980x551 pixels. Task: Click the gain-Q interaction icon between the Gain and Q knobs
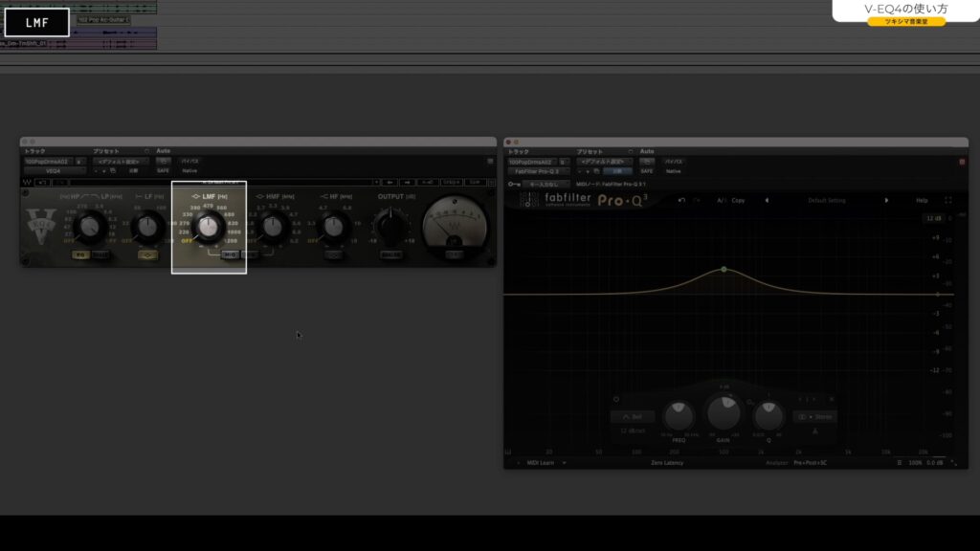[749, 403]
